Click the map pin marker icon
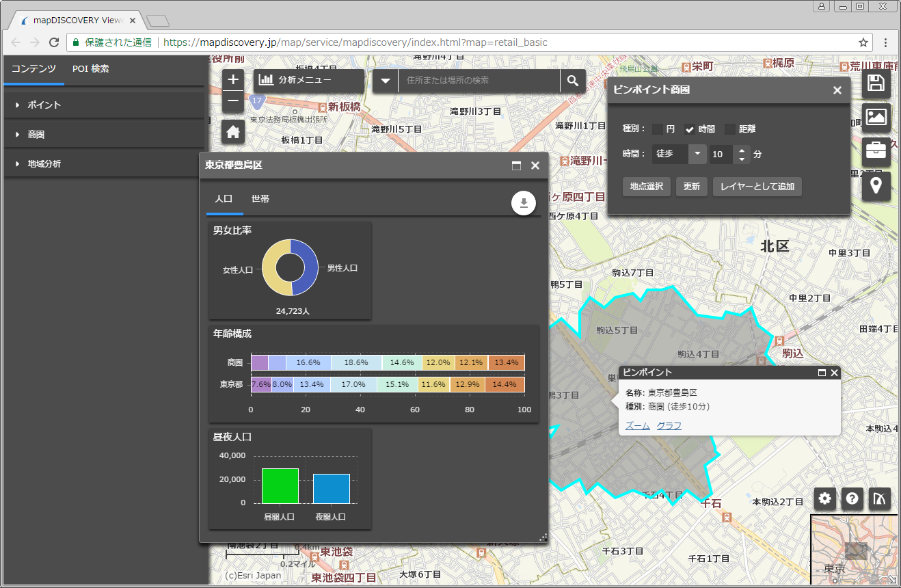Image resolution: width=901 pixels, height=588 pixels. pyautogui.click(x=876, y=185)
